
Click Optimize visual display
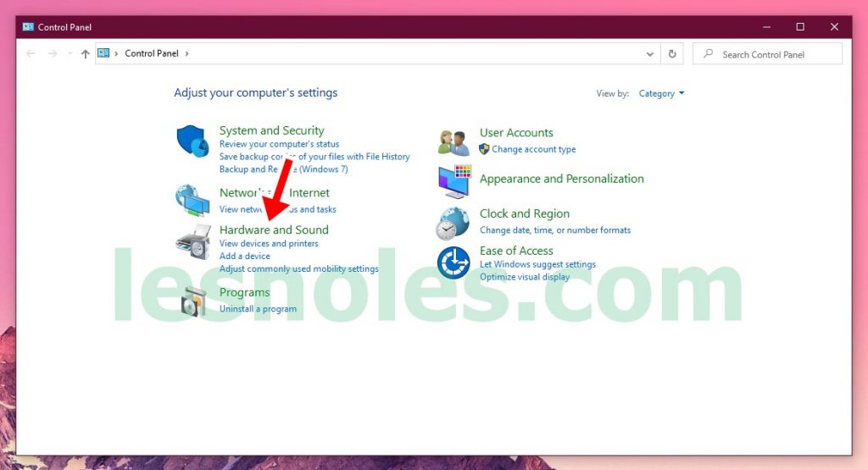(525, 277)
